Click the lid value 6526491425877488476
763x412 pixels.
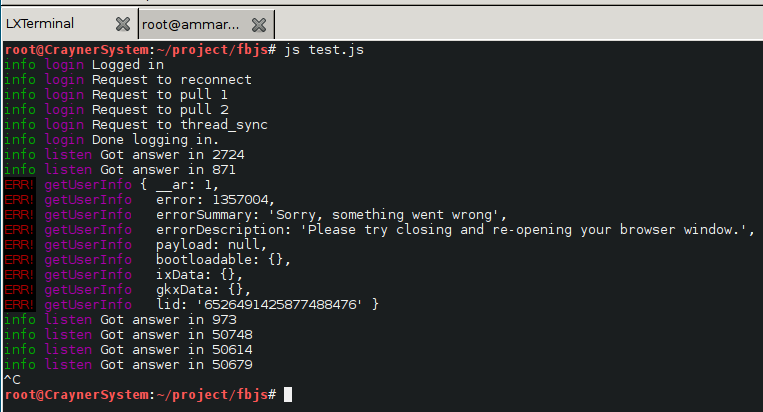tap(280, 305)
